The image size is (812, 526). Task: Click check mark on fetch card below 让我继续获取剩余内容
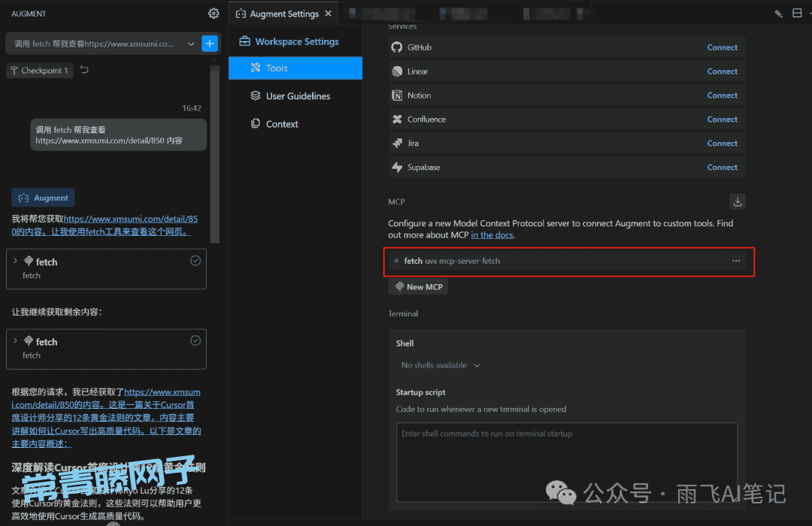pos(195,340)
